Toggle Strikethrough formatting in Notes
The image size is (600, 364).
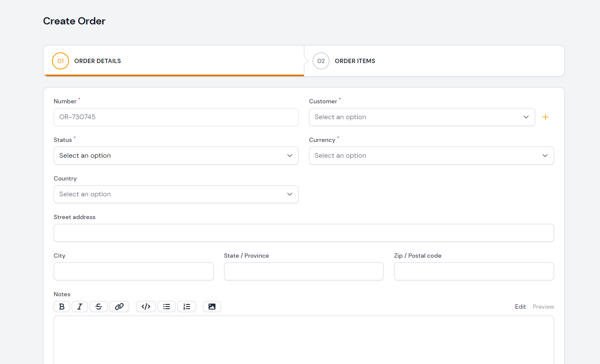99,307
